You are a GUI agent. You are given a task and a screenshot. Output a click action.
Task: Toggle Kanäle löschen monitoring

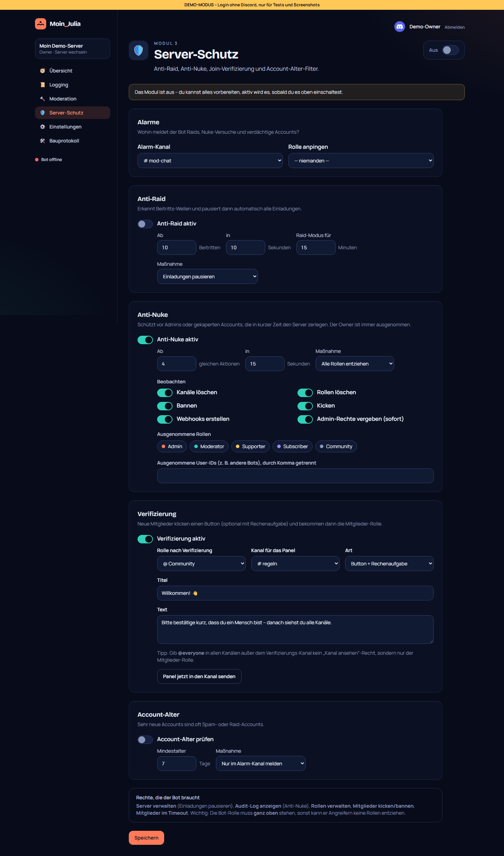point(165,393)
